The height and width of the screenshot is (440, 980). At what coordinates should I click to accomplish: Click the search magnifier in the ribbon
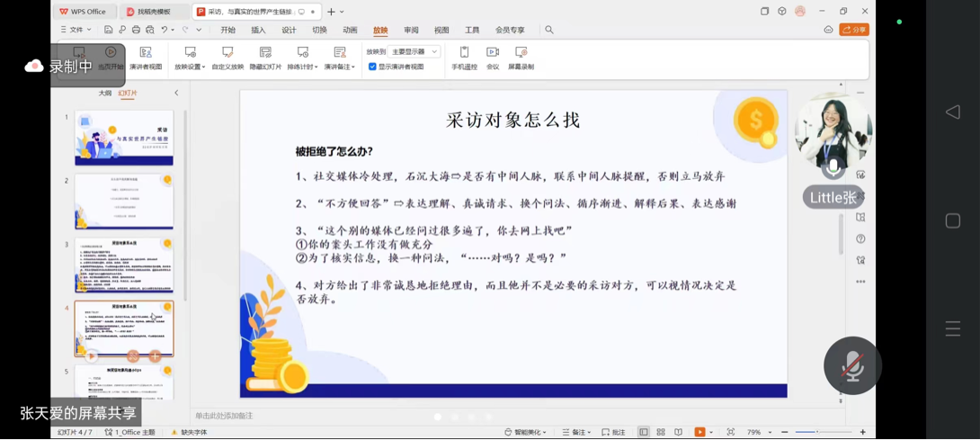(549, 30)
